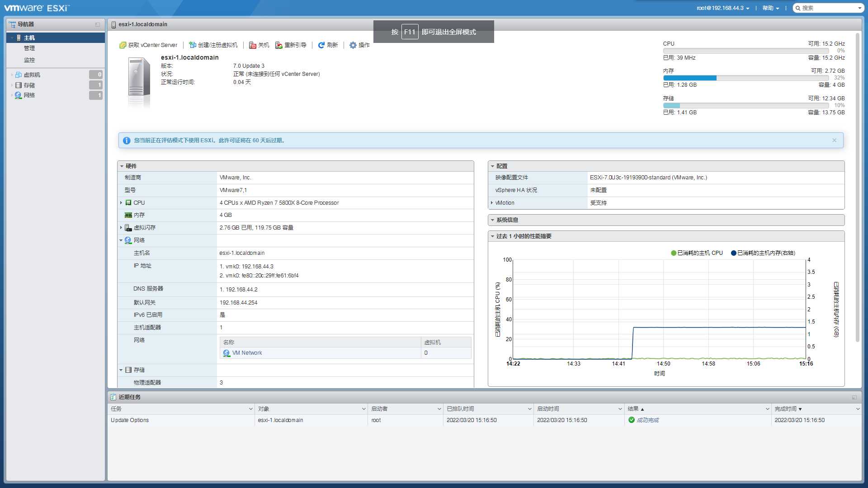Click the 近期任务 panel icon
The height and width of the screenshot is (488, 868).
click(113, 397)
